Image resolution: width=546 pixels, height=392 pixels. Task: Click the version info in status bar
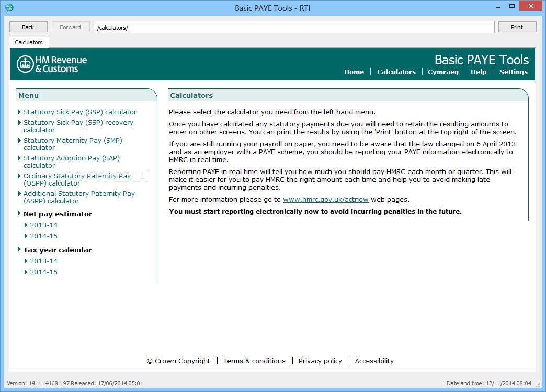pos(75,383)
